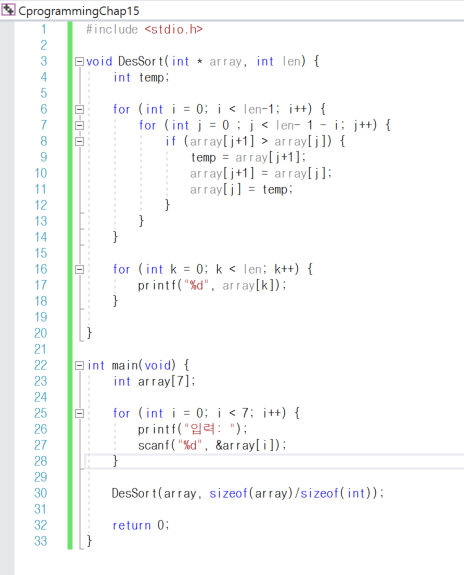Click line number 1 in the gutter

coord(44,29)
